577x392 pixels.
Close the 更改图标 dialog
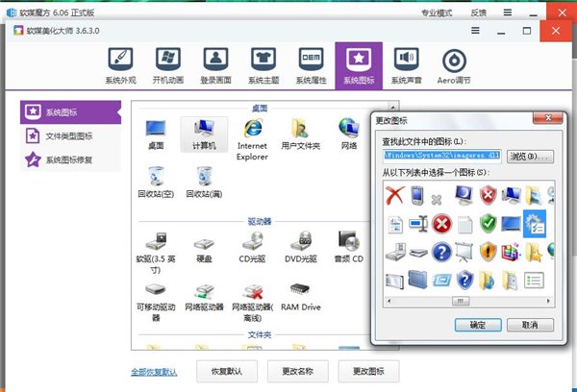[547, 118]
